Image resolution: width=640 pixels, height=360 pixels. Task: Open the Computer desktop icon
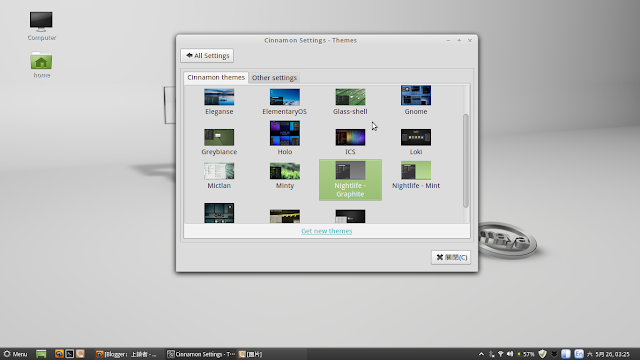(x=41, y=26)
